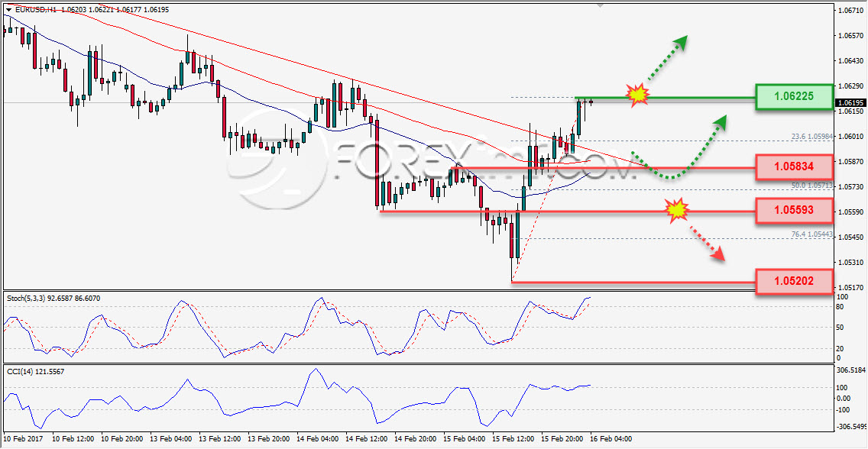Click 1.05870 on the price axis
Screen dimensions: 868x449
[852, 161]
